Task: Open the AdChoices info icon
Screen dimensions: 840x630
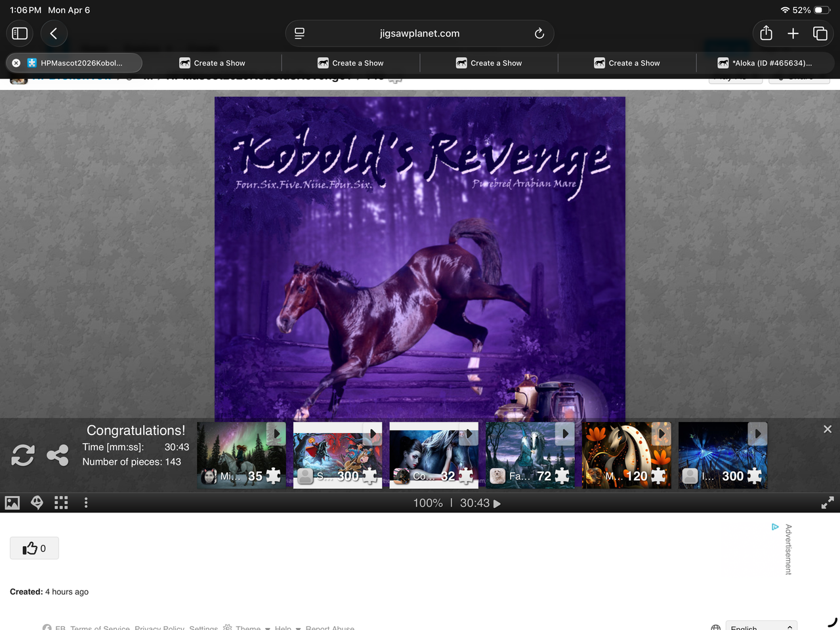Action: [775, 527]
